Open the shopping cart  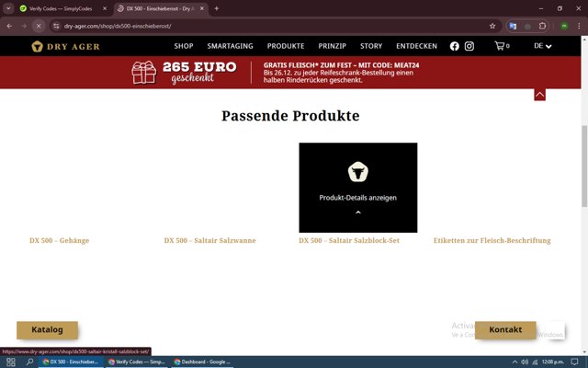coord(502,46)
